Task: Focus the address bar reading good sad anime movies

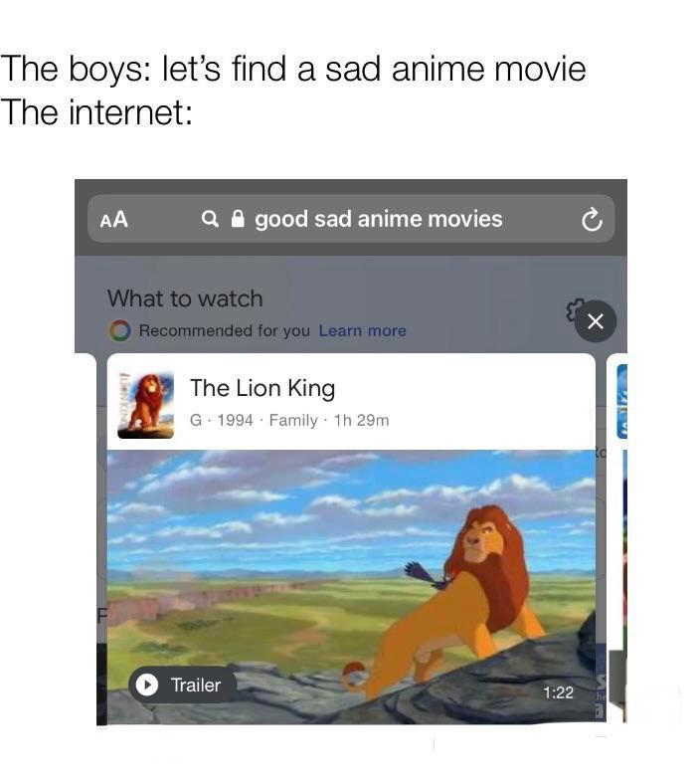Action: 351,219
